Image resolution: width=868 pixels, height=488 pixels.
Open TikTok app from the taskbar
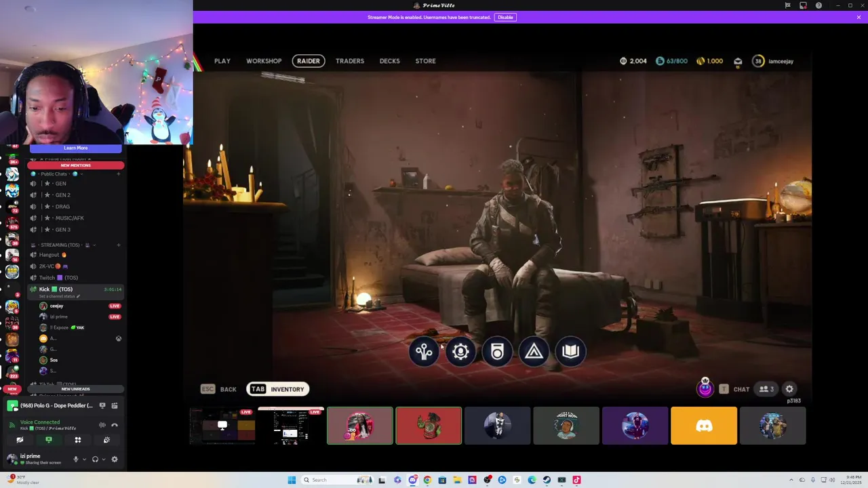576,480
